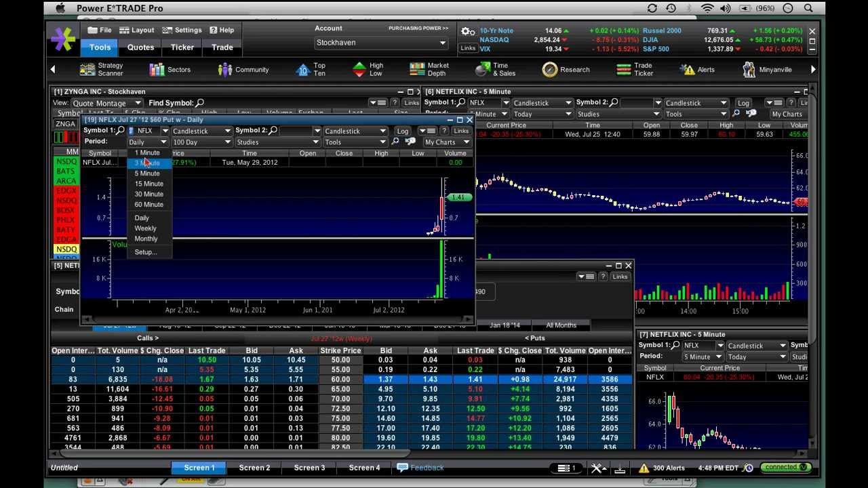868x488 pixels.
Task: Open market index settings gear
Action: pos(468,32)
